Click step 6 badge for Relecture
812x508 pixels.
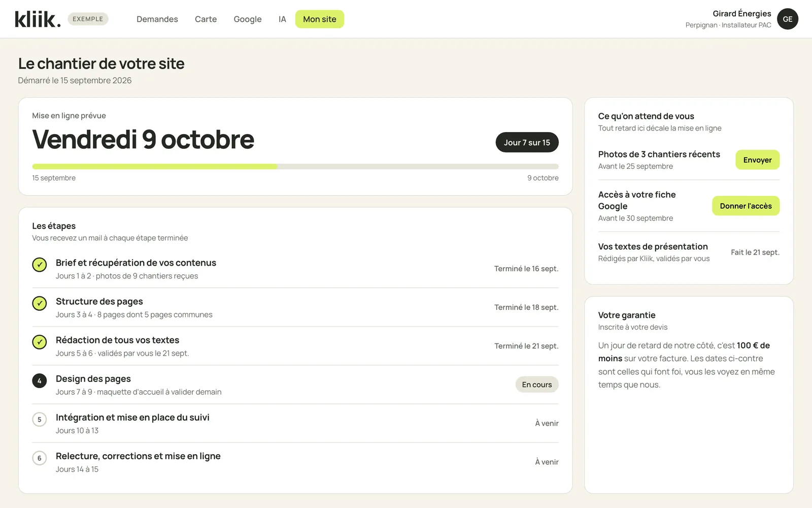tap(40, 458)
